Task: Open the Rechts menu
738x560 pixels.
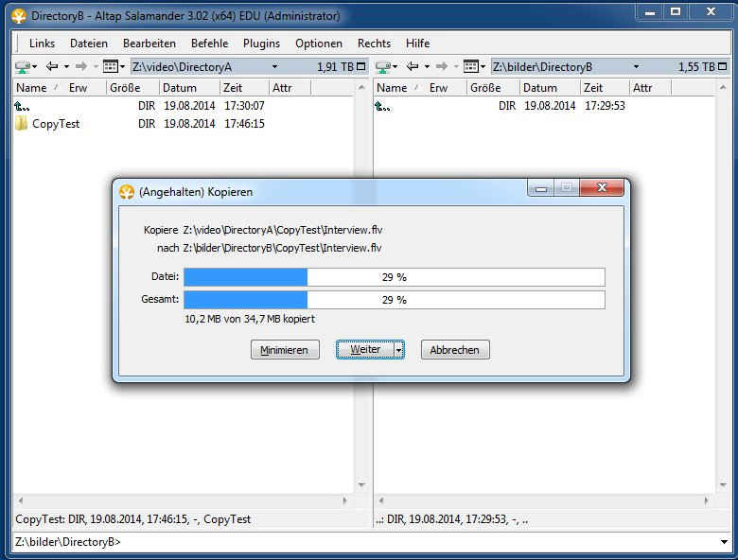Action: click(374, 44)
